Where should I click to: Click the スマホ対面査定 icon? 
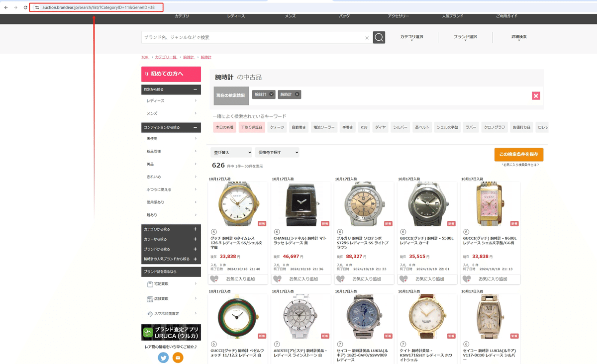click(x=150, y=314)
